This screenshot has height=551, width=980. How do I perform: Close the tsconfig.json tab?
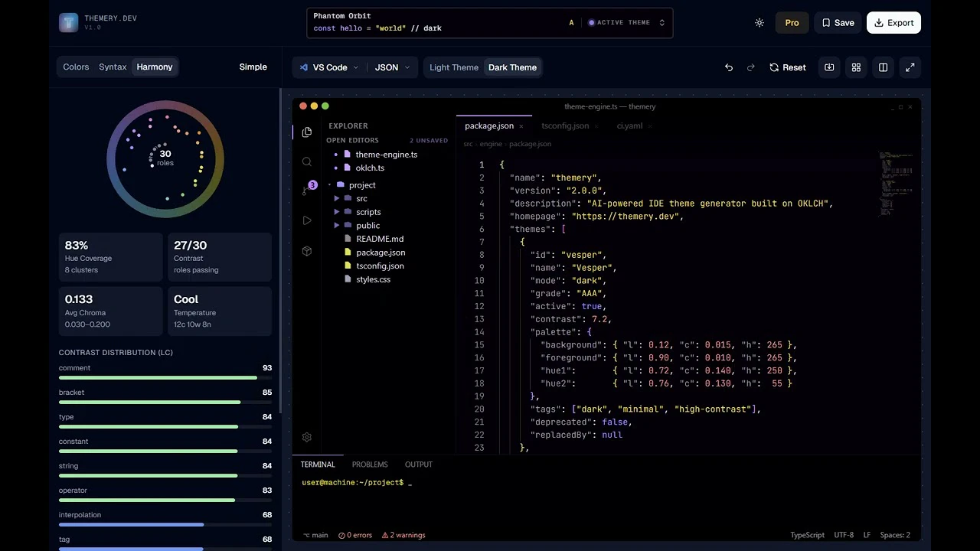pos(597,126)
